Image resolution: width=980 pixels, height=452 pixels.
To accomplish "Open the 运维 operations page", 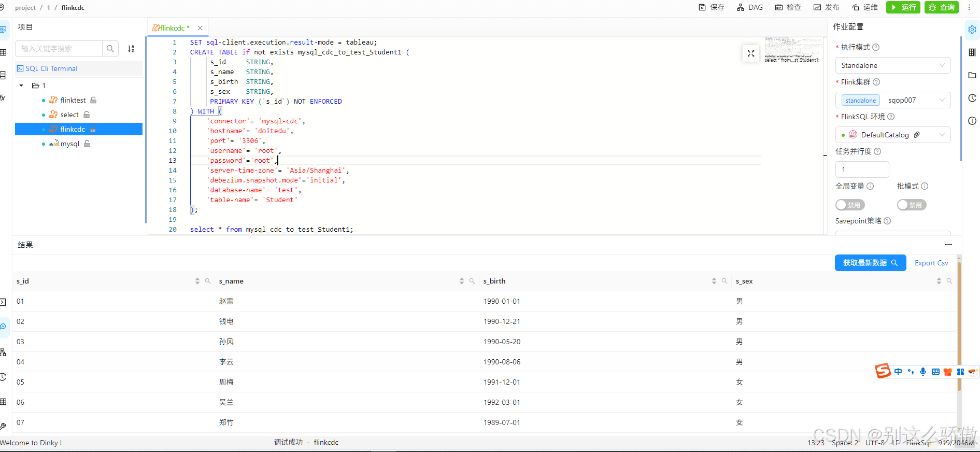I will tap(865, 7).
